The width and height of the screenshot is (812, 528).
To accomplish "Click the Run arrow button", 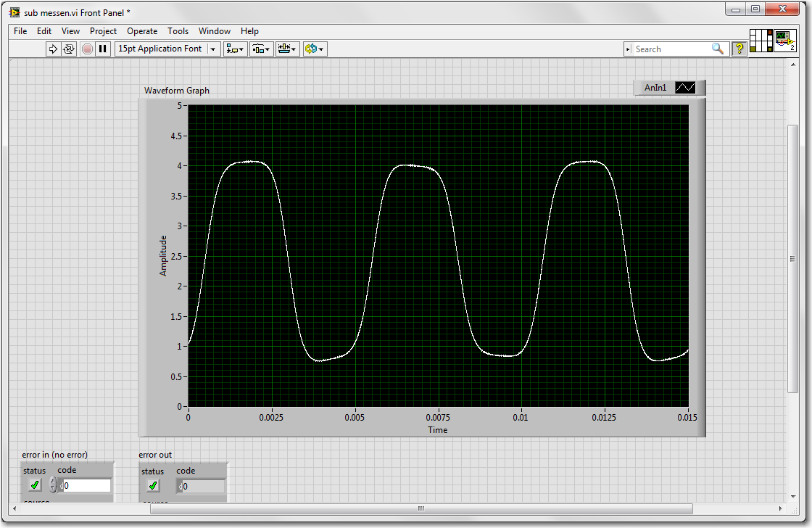I will click(x=53, y=49).
